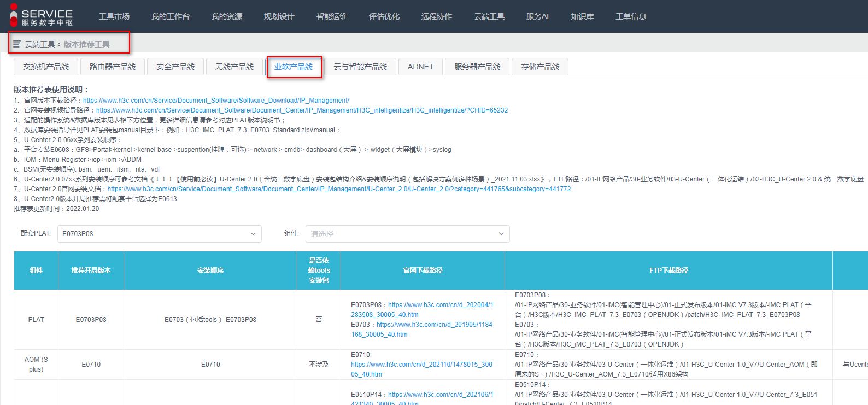Image resolution: width=868 pixels, height=405 pixels.
Task: Click the 不涉及 cell in AOM row
Action: click(x=319, y=365)
